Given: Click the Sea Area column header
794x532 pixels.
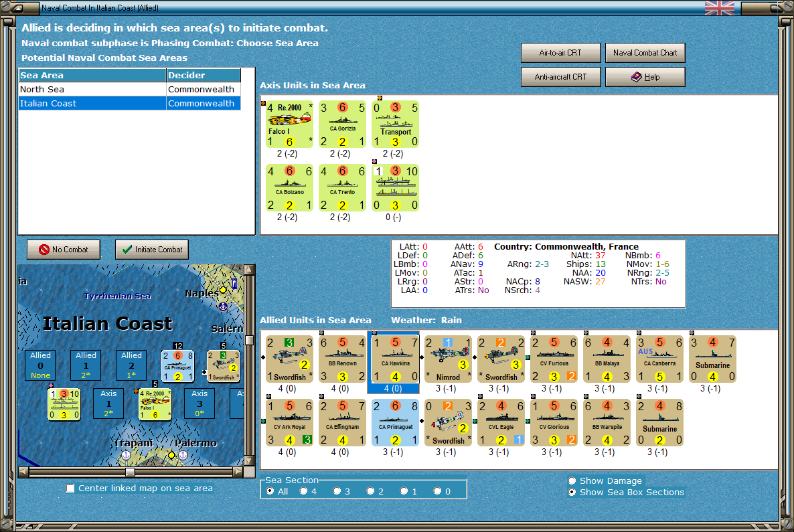Looking at the screenshot, I should click(92, 76).
